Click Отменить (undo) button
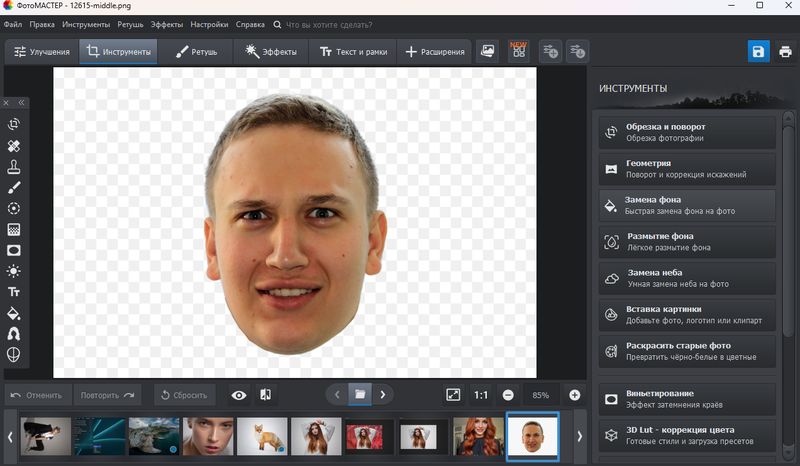The height and width of the screenshot is (466, 800). [36, 395]
